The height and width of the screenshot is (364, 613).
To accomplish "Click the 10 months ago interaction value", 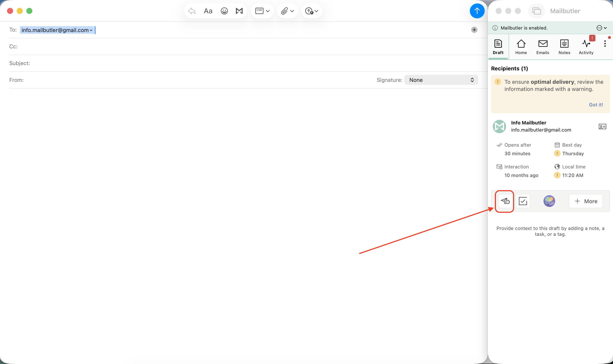I will click(521, 175).
